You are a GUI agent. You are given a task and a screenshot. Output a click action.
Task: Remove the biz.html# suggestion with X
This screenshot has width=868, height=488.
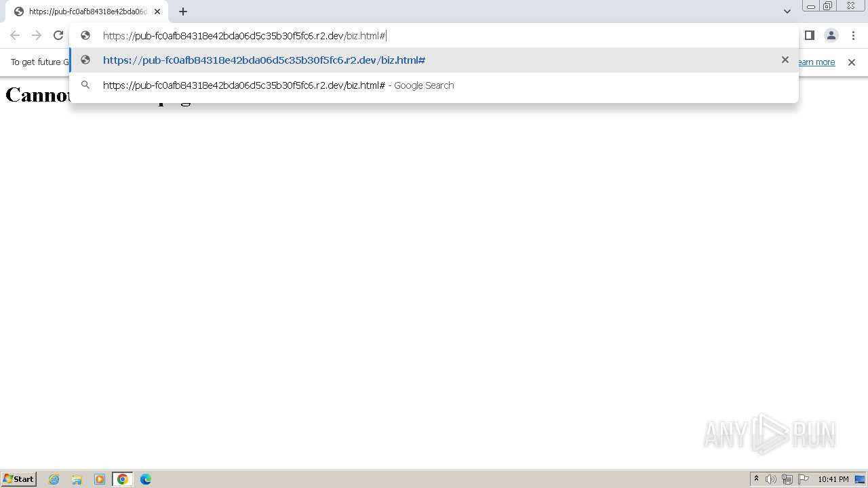(x=785, y=60)
